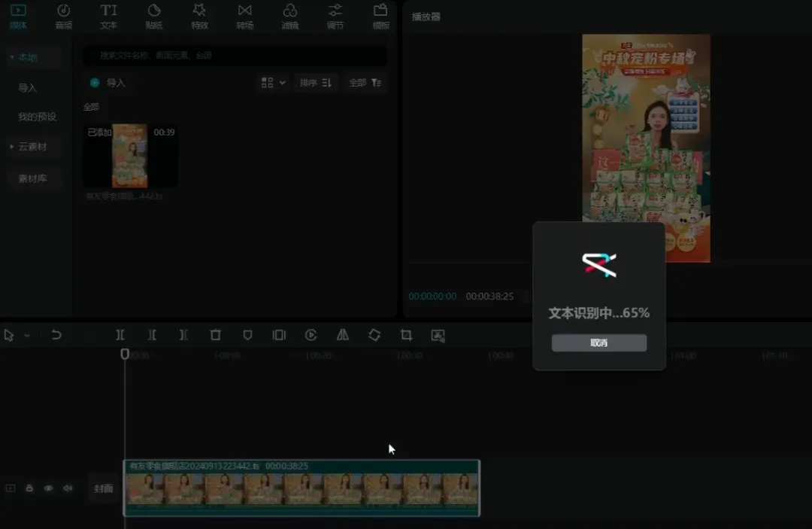Toggle the track lock icon

29,488
